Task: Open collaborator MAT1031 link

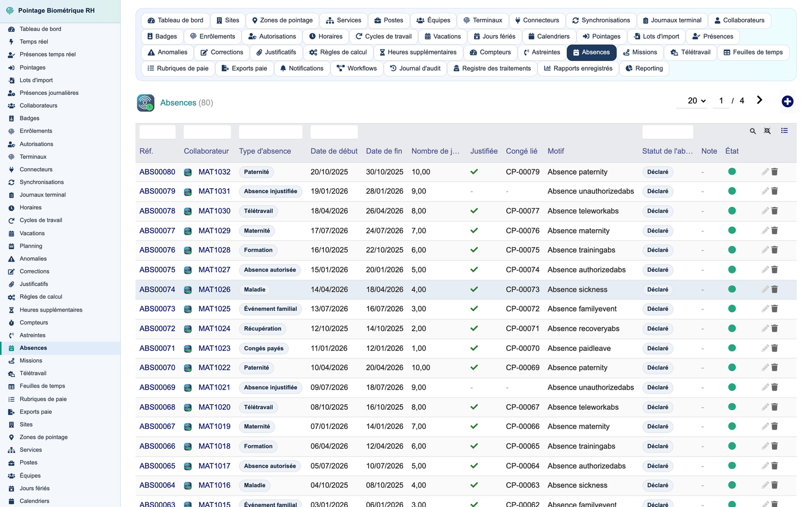Action: pyautogui.click(x=214, y=191)
